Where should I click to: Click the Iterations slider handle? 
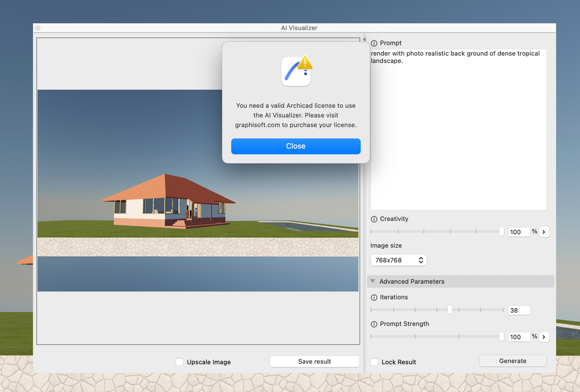450,310
